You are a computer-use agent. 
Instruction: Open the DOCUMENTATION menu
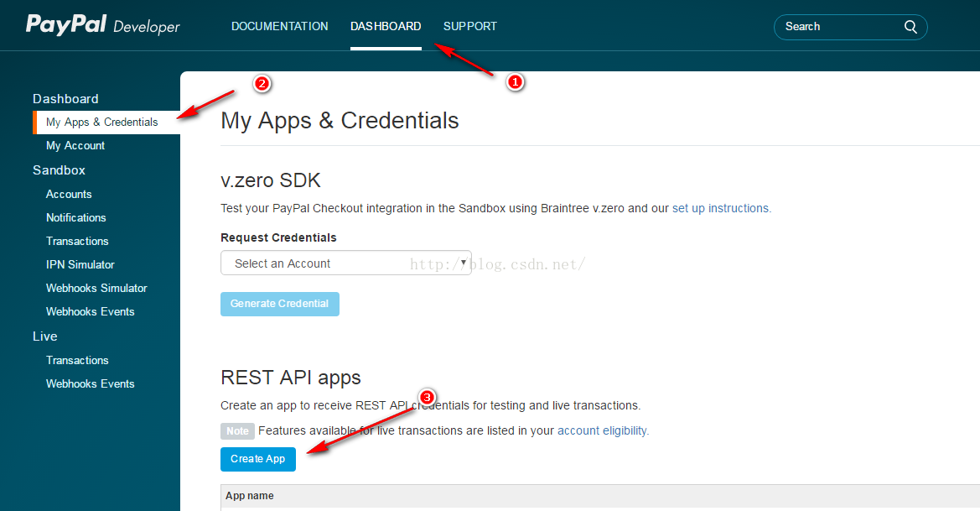(x=279, y=26)
